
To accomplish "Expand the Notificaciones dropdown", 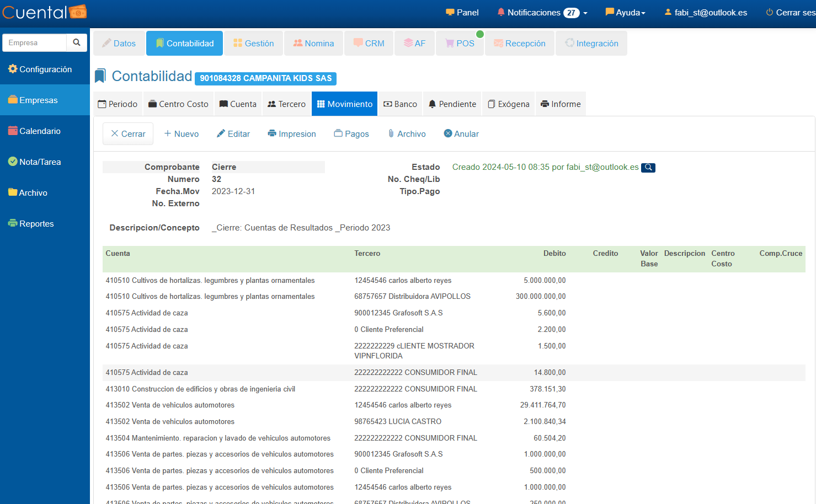I will [542, 13].
